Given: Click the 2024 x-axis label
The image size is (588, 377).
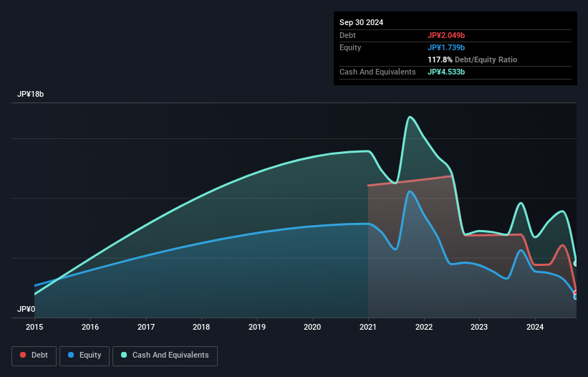Looking at the screenshot, I should coord(535,327).
